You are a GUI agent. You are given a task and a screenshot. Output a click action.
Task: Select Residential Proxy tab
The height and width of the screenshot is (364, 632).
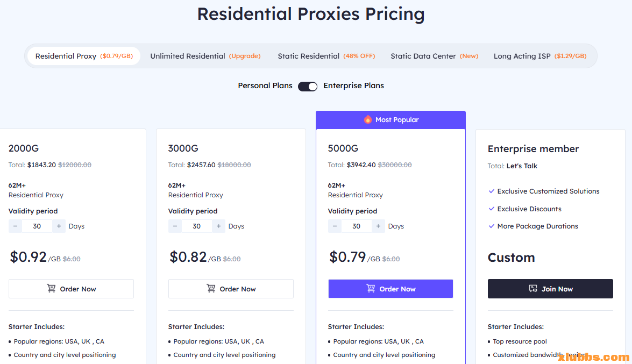(83, 56)
